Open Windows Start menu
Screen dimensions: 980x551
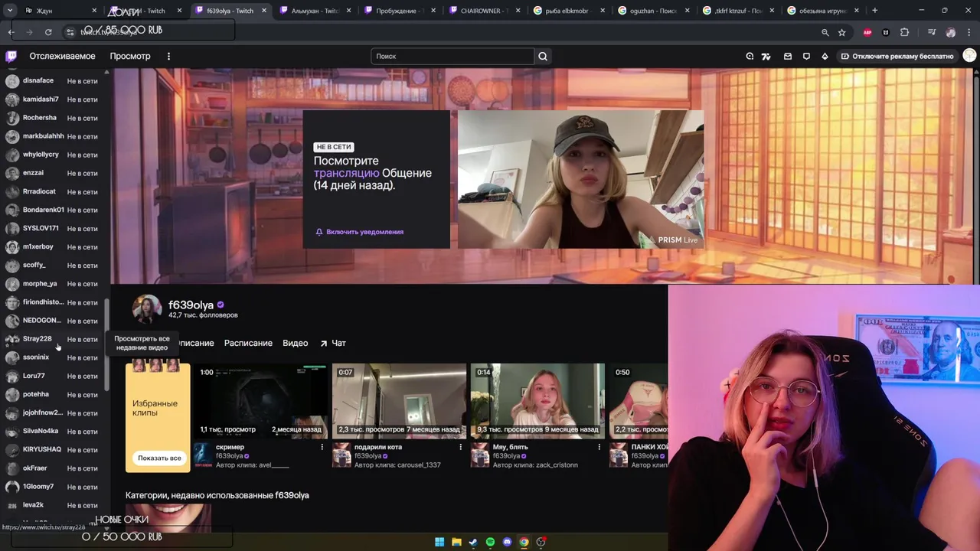click(439, 542)
